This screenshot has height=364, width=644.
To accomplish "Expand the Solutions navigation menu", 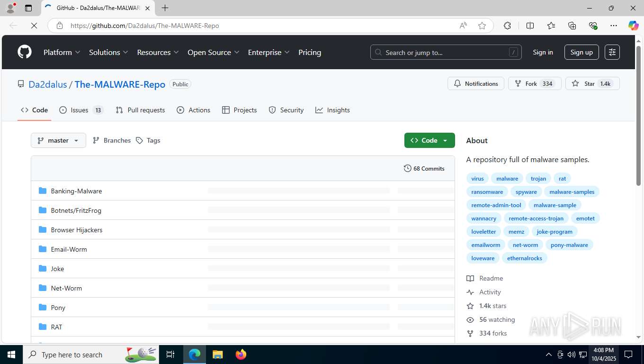I will (x=108, y=52).
